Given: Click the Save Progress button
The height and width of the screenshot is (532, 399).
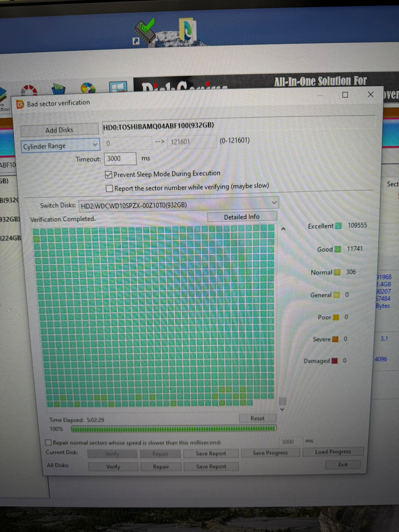Looking at the screenshot, I should pyautogui.click(x=270, y=453).
